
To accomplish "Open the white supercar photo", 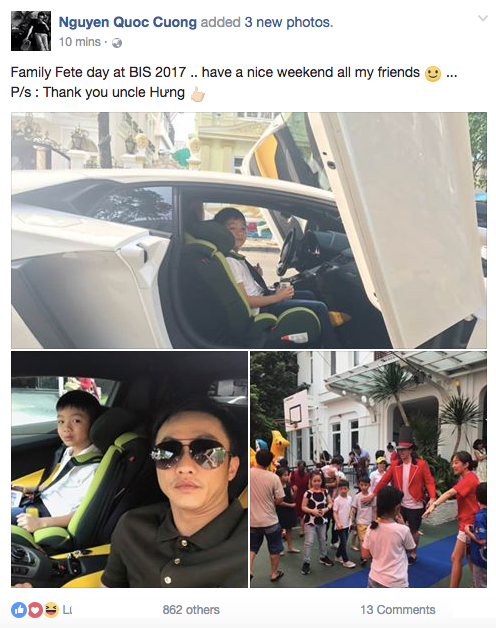I will point(249,230).
